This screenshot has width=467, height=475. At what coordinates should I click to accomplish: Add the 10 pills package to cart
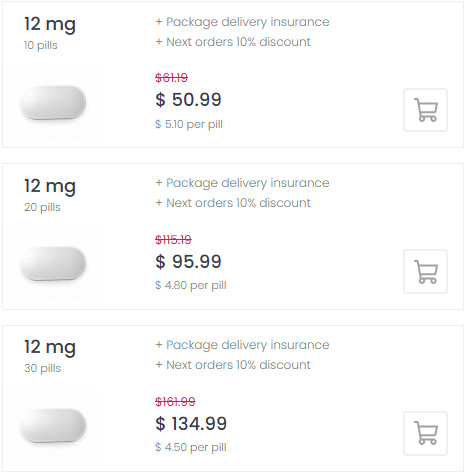pyautogui.click(x=425, y=110)
